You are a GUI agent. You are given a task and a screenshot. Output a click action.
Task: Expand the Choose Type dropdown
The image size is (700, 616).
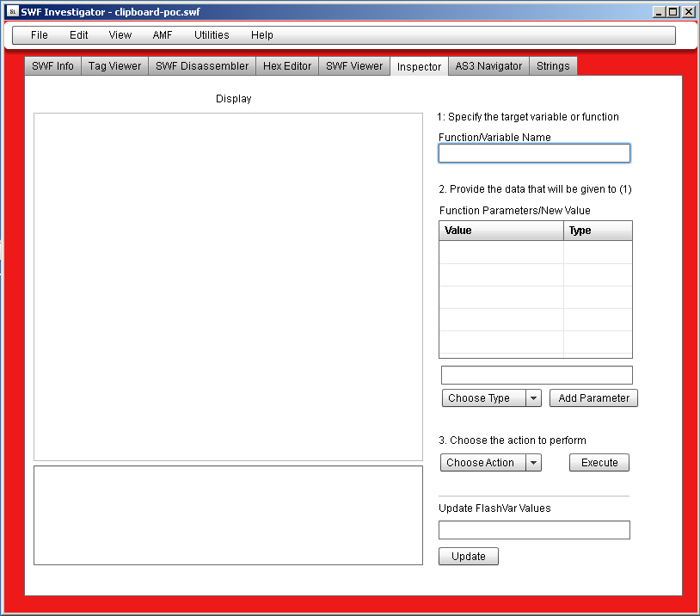tap(491, 398)
